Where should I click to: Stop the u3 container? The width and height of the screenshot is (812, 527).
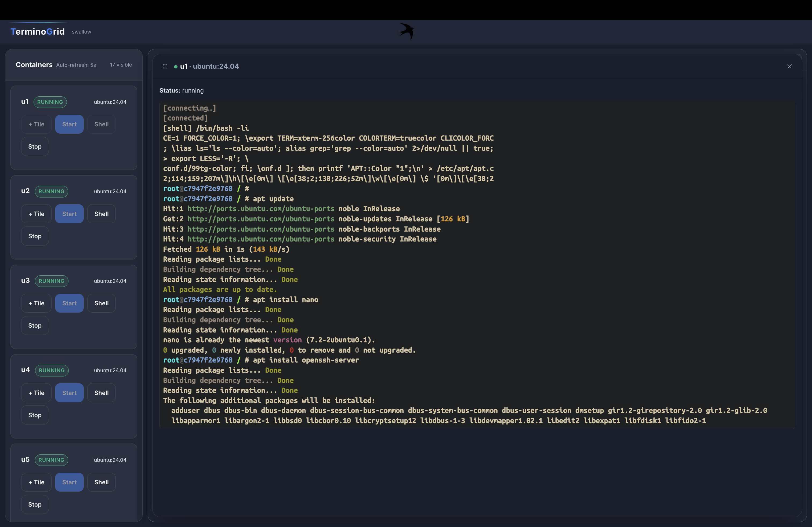coord(35,325)
